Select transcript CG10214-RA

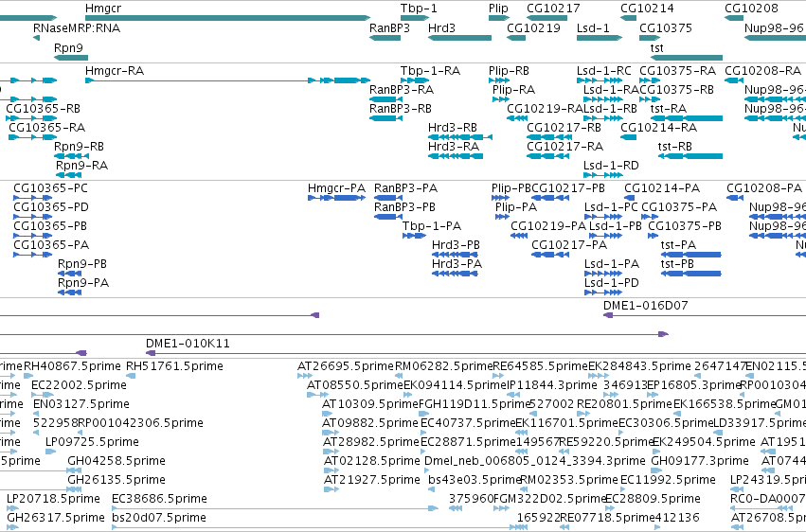click(x=628, y=137)
